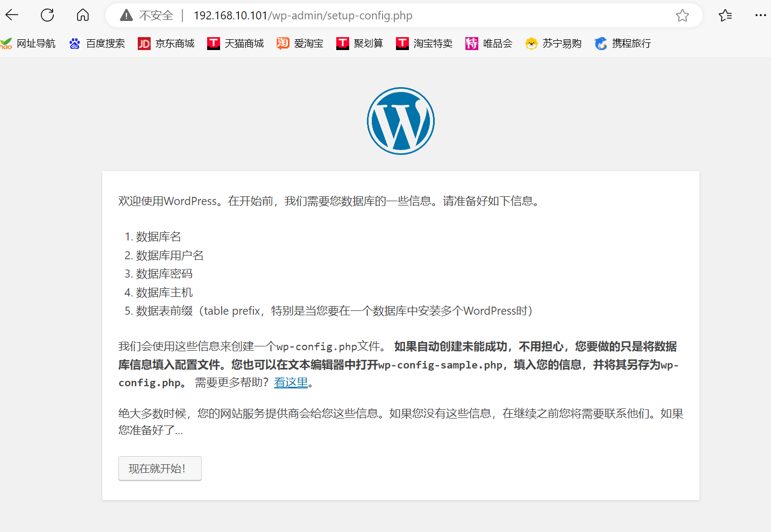Open the 携程旅行 bookmark label
The height and width of the screenshot is (532, 771).
click(x=632, y=44)
